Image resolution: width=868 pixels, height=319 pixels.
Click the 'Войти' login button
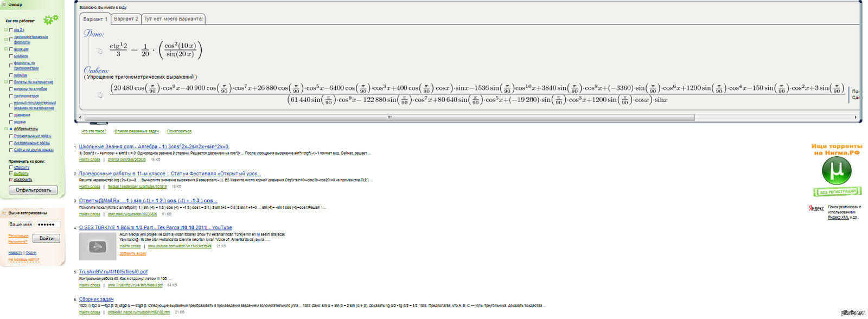pos(46,238)
